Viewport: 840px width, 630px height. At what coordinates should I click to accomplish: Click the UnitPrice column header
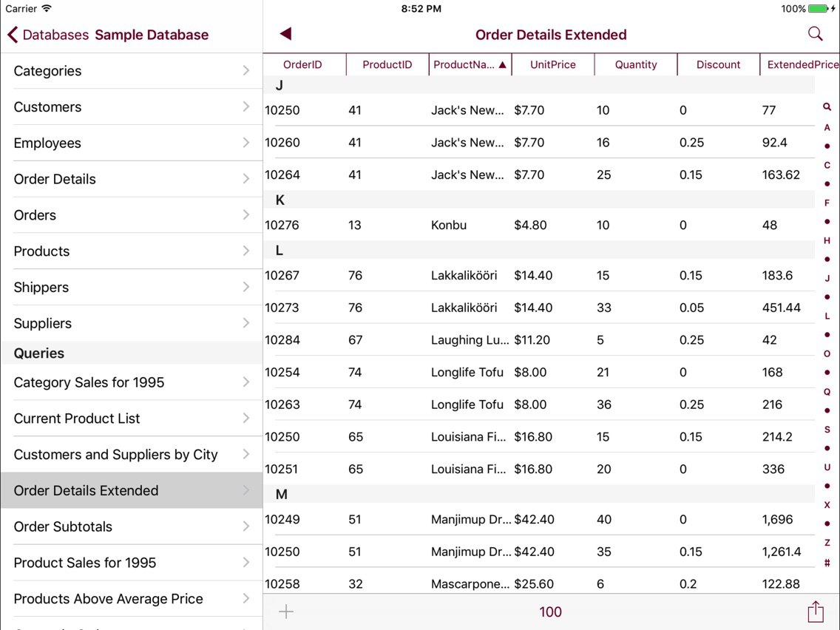pos(553,65)
